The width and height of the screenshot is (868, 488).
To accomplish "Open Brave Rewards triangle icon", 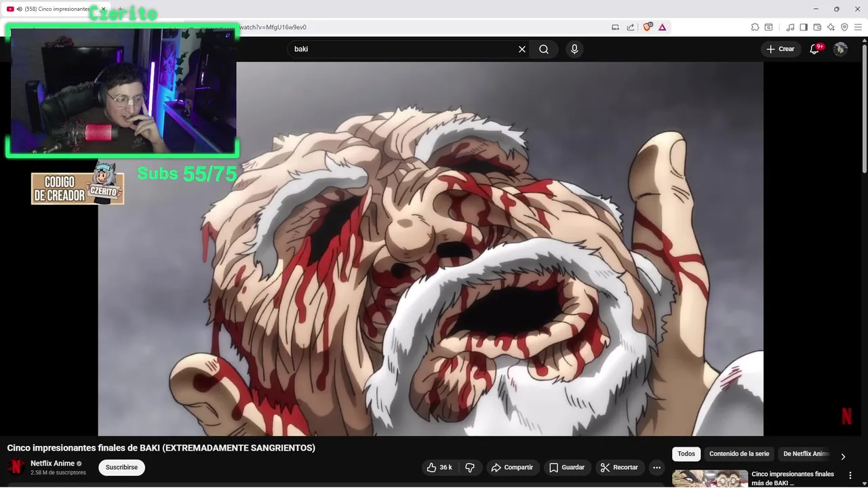I will 662,27.
